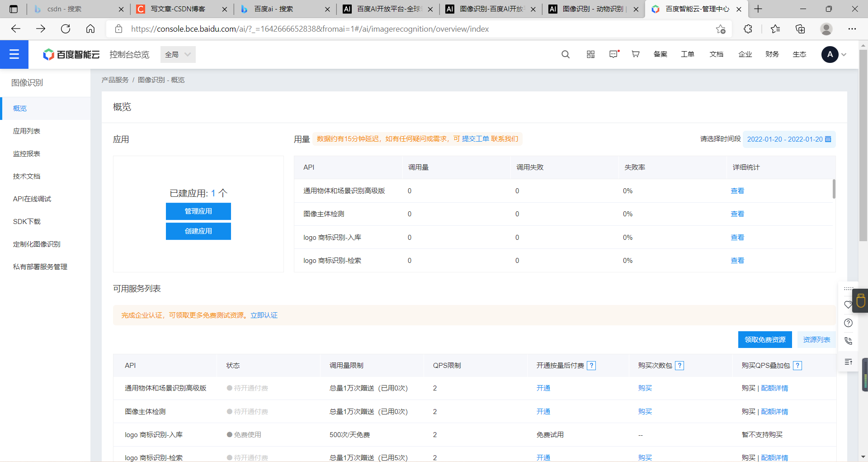868x462 pixels.
Task: Click the lock icon in the address bar
Action: click(119, 29)
